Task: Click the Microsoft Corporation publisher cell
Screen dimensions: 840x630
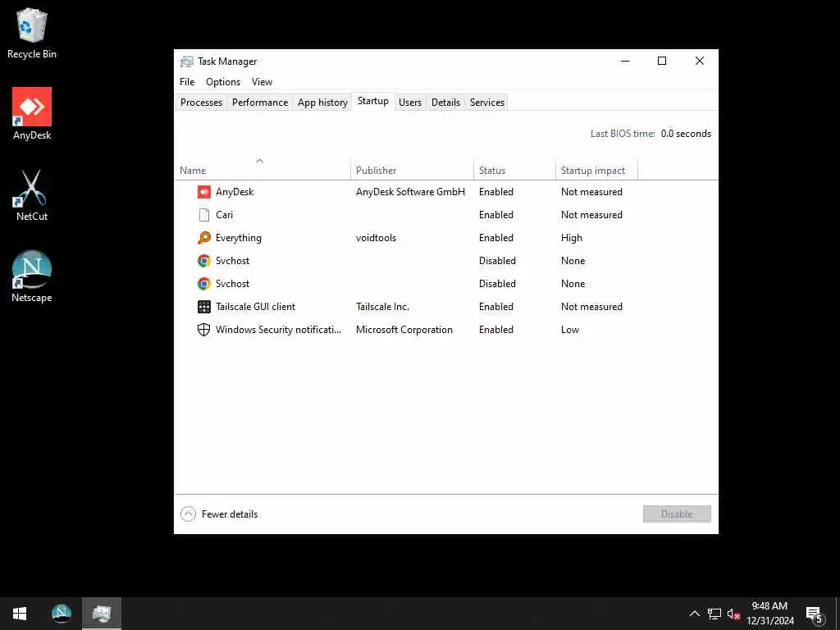Action: click(x=404, y=330)
